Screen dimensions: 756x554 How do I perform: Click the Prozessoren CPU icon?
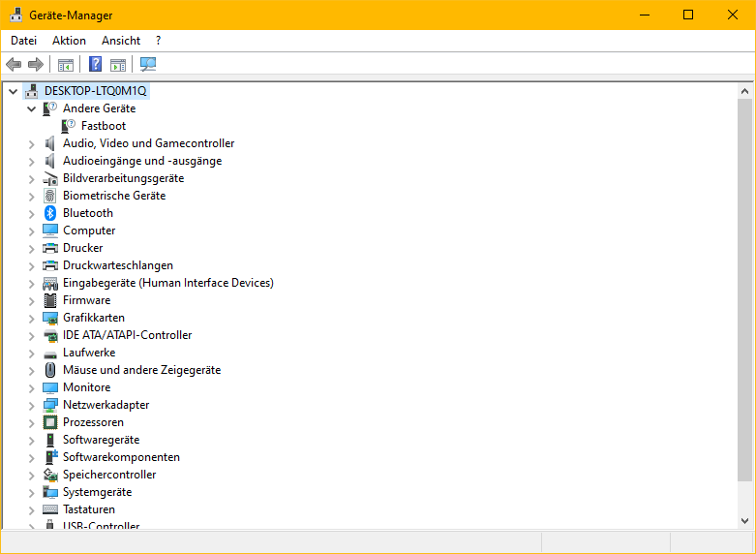50,422
